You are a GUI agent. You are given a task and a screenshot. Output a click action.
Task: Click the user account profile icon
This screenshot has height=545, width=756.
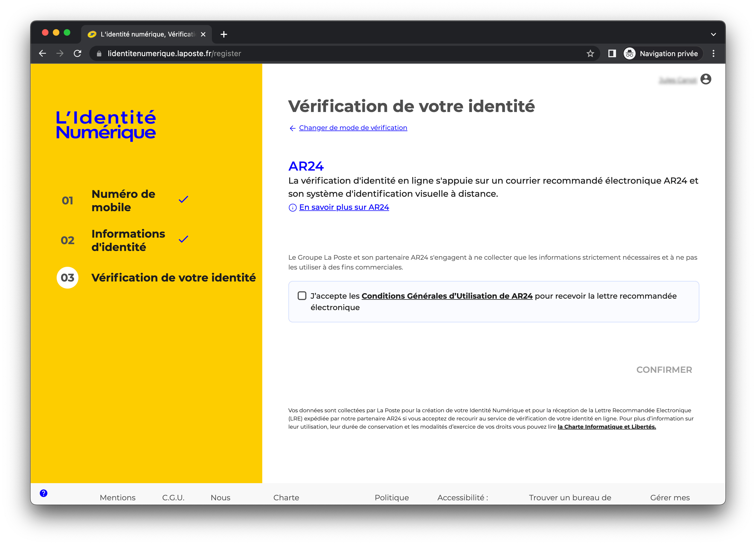click(x=706, y=79)
